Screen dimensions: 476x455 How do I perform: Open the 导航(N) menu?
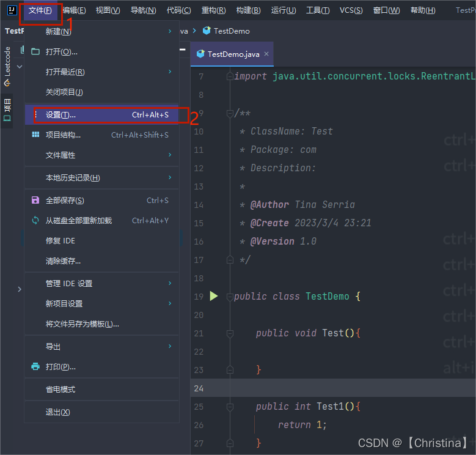pos(143,10)
